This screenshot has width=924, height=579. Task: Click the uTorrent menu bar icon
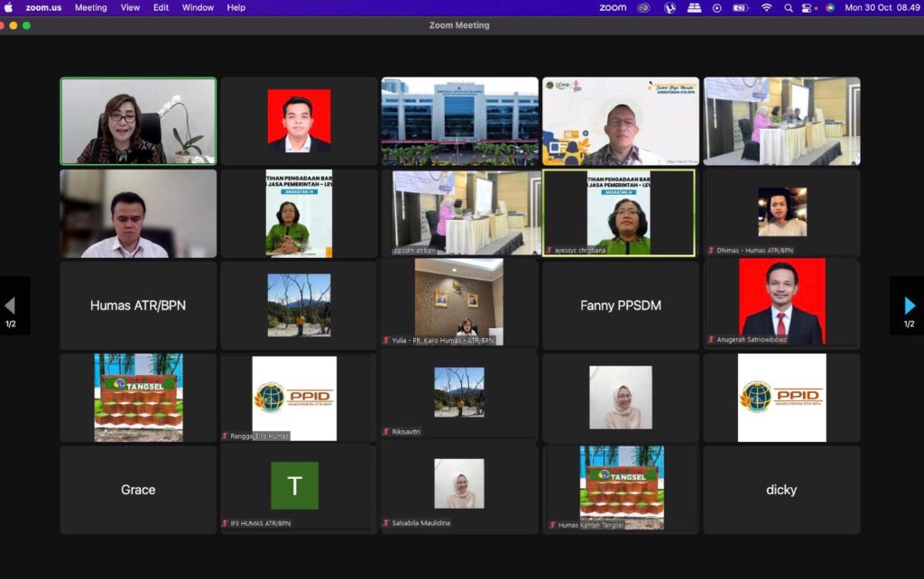[670, 7]
